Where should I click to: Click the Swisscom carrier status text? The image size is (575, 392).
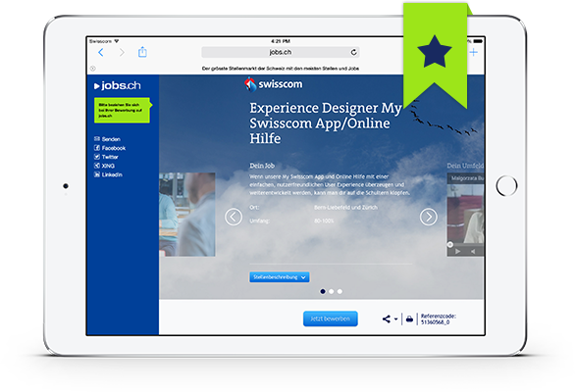click(x=100, y=41)
